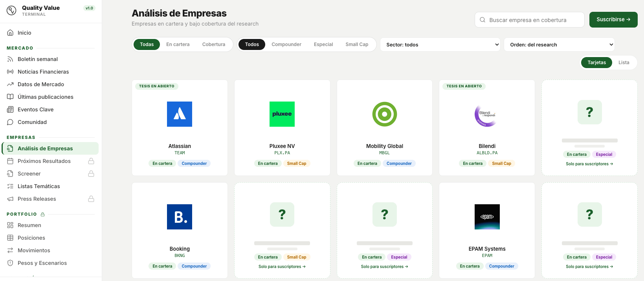Open the Orden: del research dropdown
This screenshot has width=644, height=281.
pyautogui.click(x=559, y=44)
